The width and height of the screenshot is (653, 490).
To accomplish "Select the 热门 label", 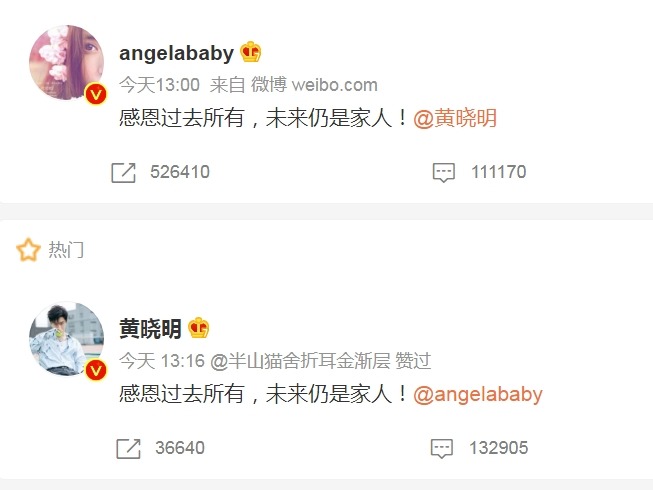I will click(66, 250).
